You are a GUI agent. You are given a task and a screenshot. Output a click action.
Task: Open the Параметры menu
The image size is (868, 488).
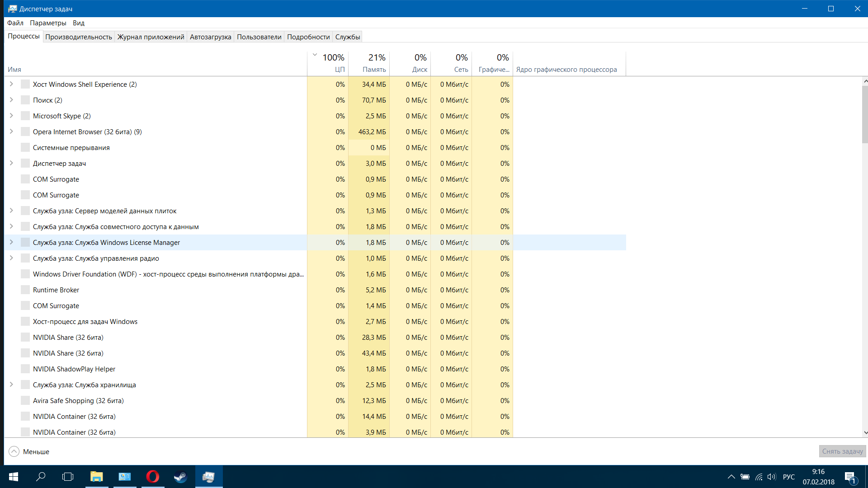coord(48,23)
